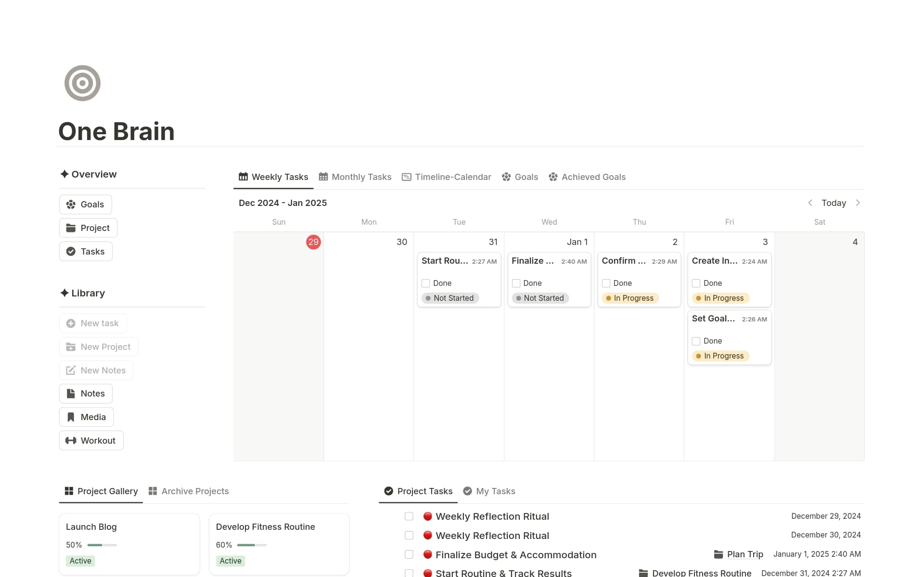Open the Plan Trip link
This screenshot has width=924, height=577.
click(745, 554)
